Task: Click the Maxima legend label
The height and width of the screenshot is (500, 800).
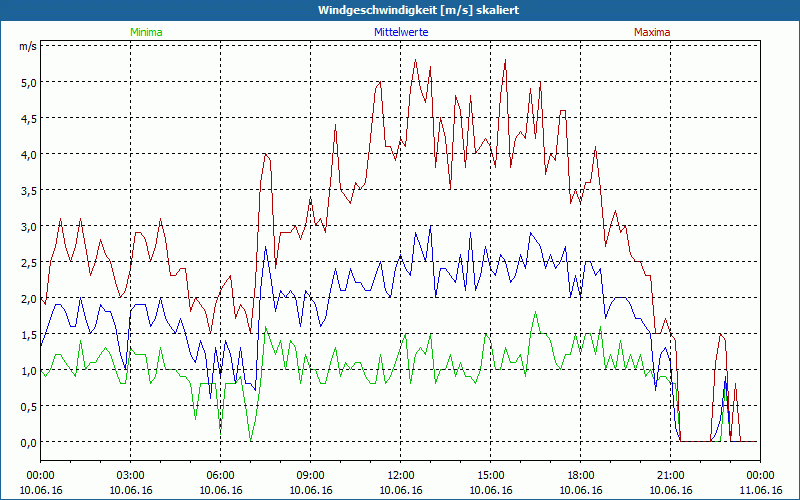Action: tap(652, 32)
